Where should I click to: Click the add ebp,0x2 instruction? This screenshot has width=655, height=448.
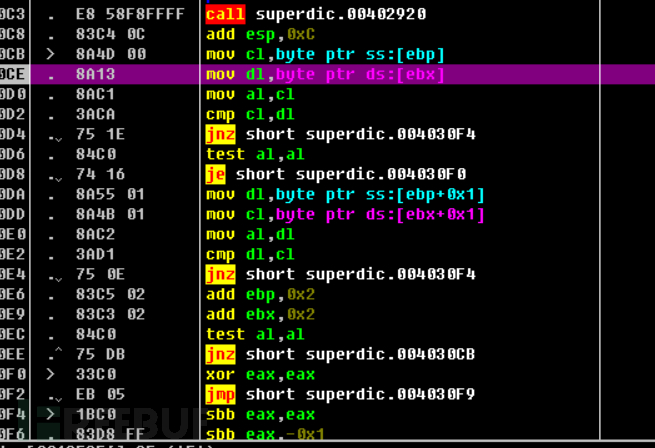point(254,294)
